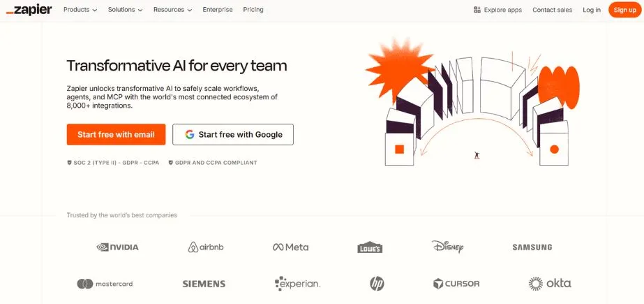Click the paragraph starting with Zapier unlocks transformative AI

(x=172, y=97)
